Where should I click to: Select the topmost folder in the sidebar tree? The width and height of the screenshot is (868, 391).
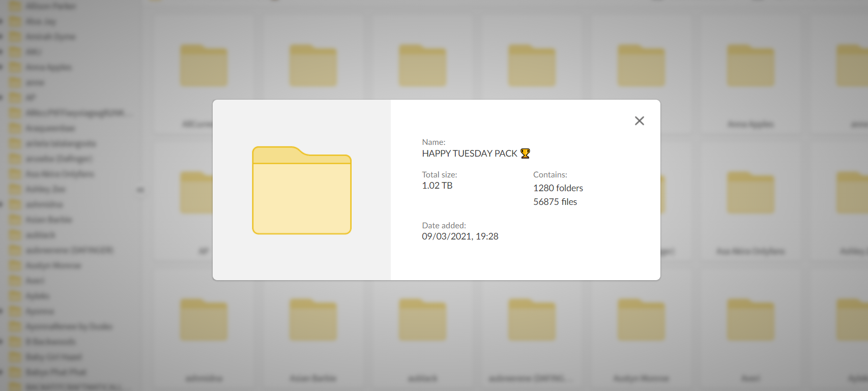coord(50,6)
